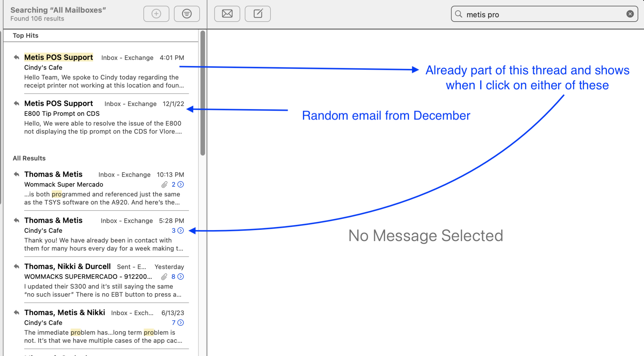Expand the 8-message WOMMACKS SUPERMERCADO thread
644x356 pixels.
coord(181,276)
